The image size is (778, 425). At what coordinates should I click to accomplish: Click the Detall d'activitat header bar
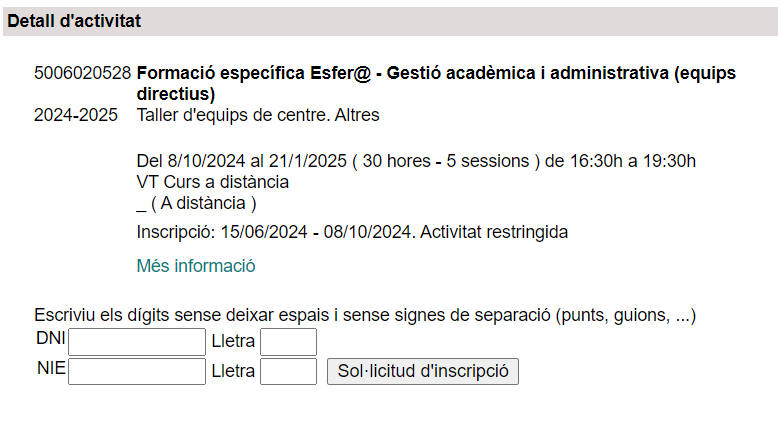pyautogui.click(x=389, y=21)
